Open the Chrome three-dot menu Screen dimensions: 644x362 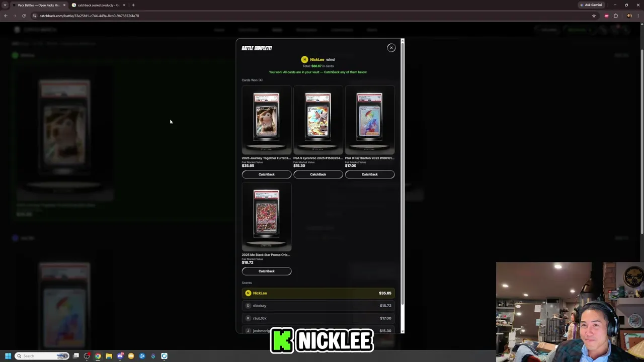[x=638, y=16]
